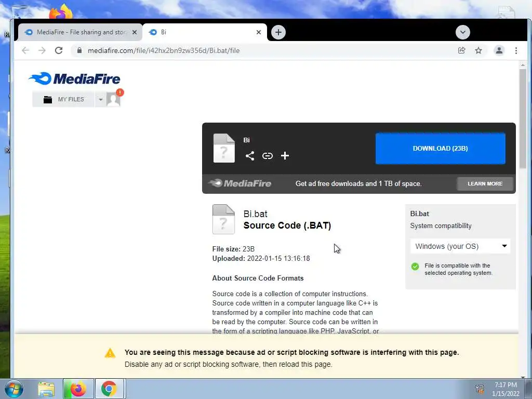The height and width of the screenshot is (399, 532).
Task: Click the green compatibility check icon
Action: [x=415, y=267]
